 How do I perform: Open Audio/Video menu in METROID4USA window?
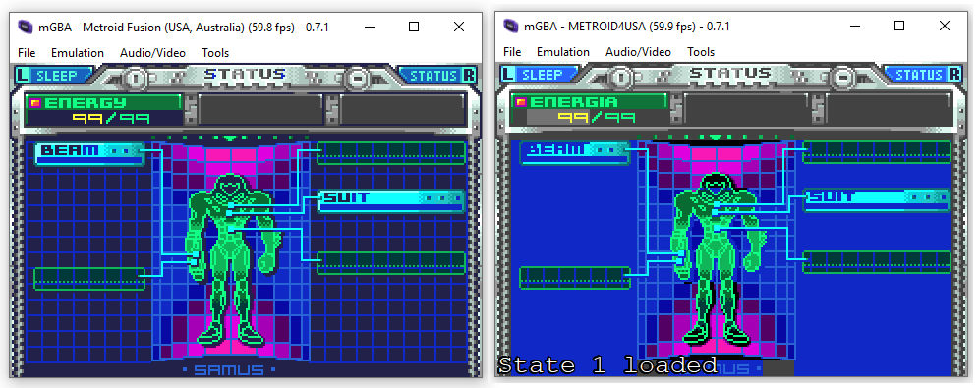coord(638,52)
